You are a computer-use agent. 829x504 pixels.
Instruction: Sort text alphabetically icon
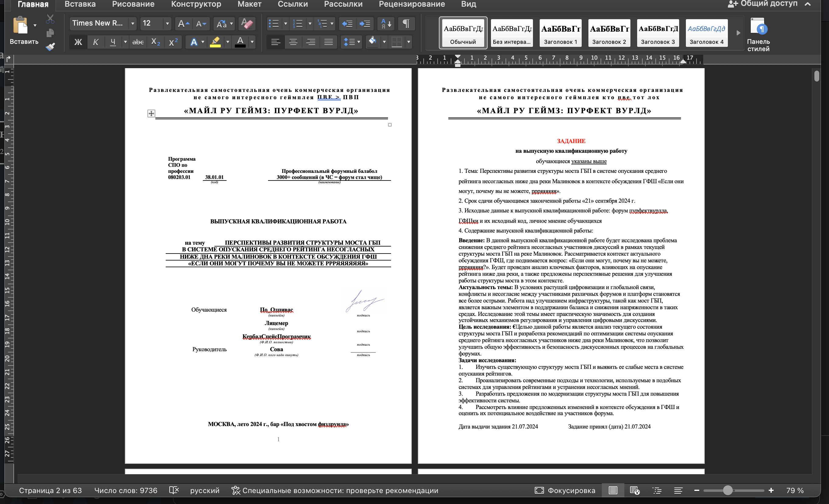click(x=386, y=23)
